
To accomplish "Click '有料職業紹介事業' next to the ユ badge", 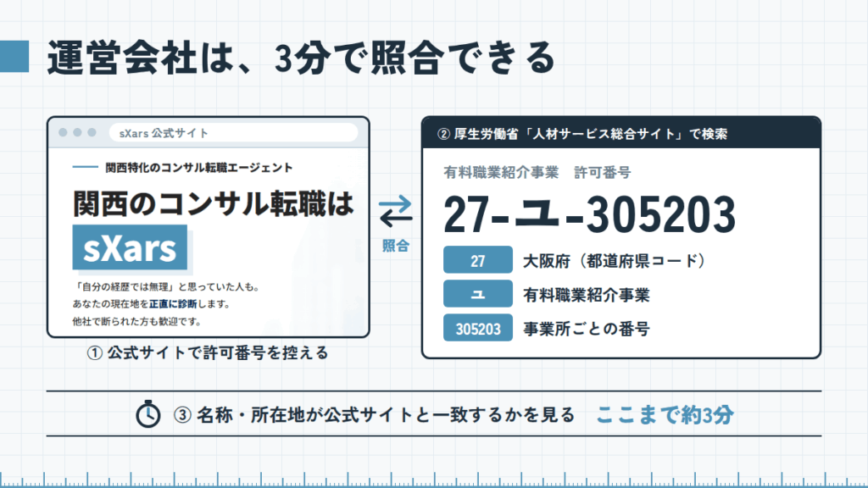I will click(587, 295).
